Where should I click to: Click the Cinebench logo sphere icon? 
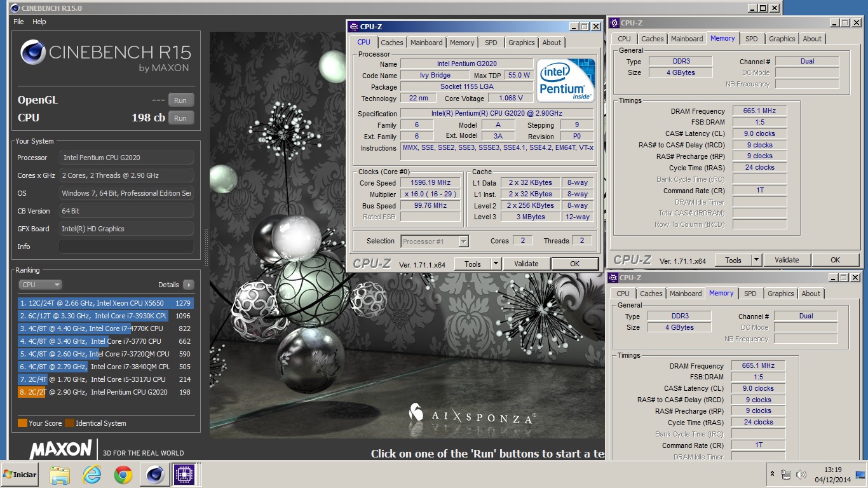[32, 52]
